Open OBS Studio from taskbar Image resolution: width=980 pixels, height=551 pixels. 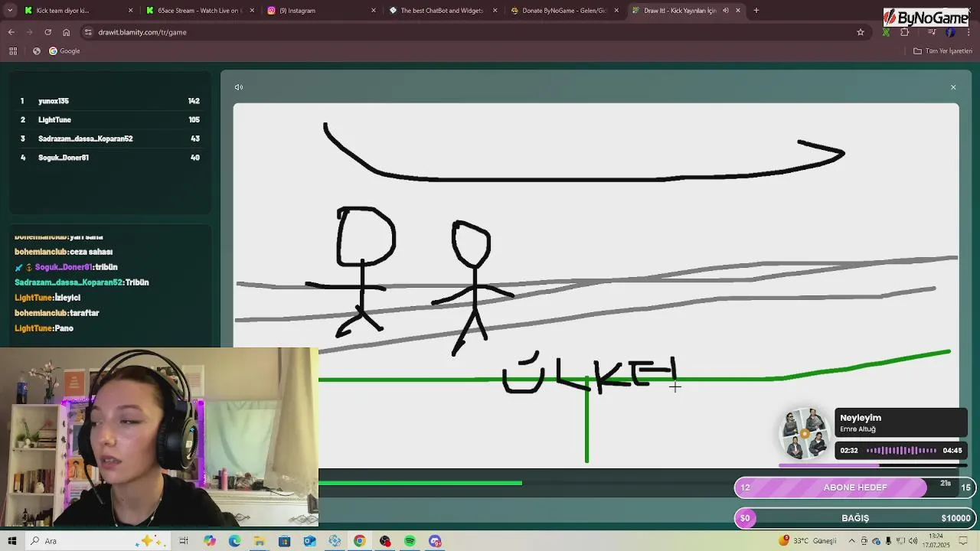(384, 541)
